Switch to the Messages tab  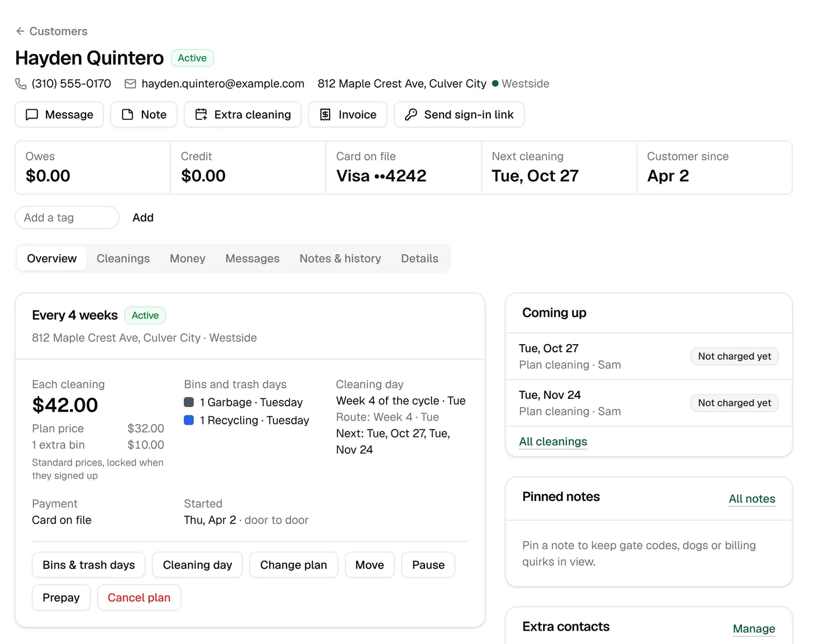tap(252, 259)
